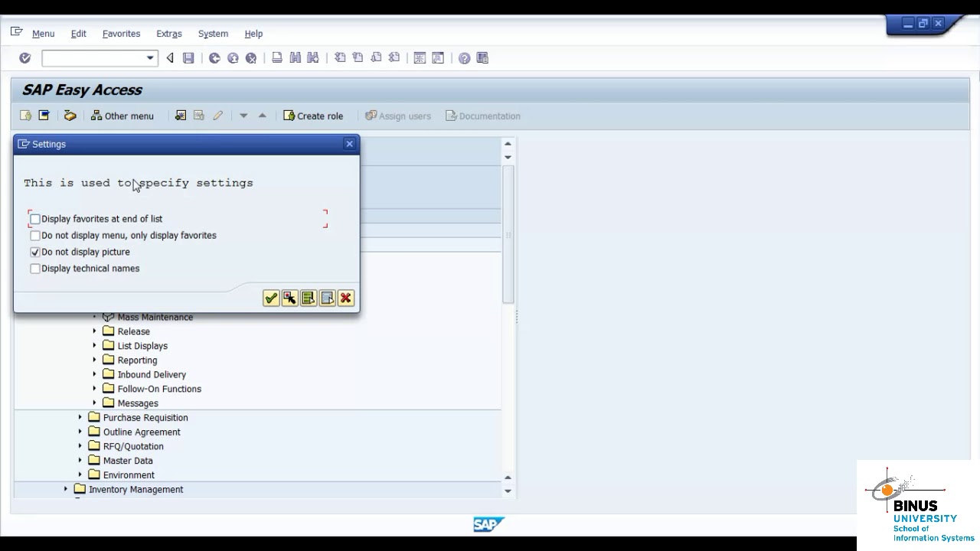Open Help via question mark icon

click(464, 58)
